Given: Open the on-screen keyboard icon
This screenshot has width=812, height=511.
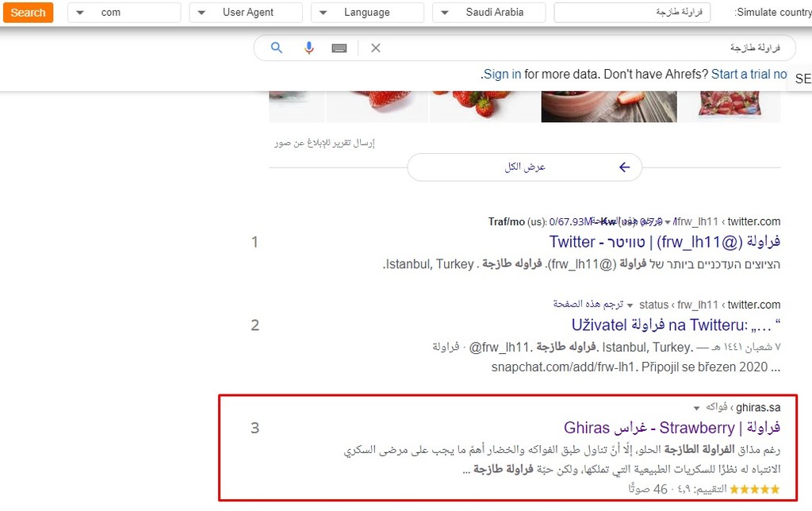Looking at the screenshot, I should click(339, 48).
